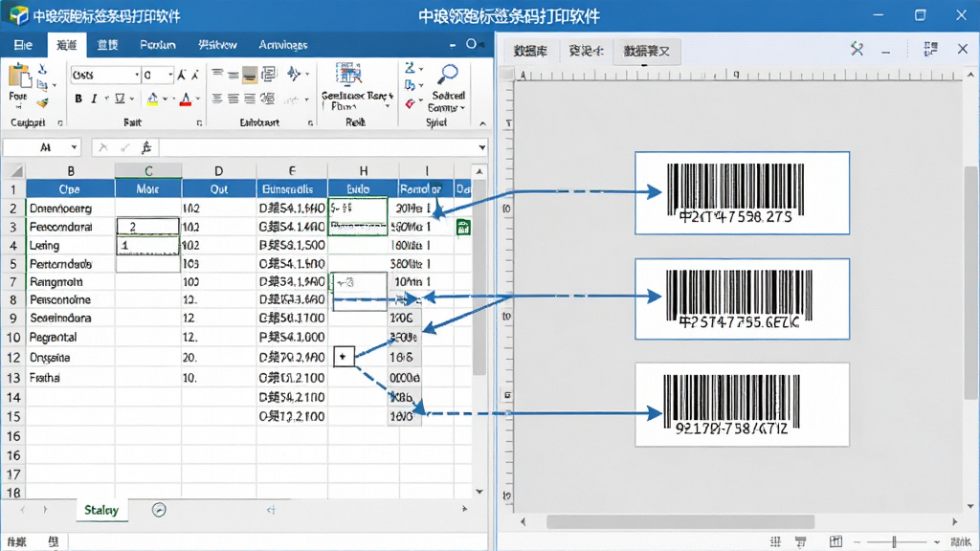Click next sheet navigation arrow
Screen dimensions: 980x551
[45, 510]
